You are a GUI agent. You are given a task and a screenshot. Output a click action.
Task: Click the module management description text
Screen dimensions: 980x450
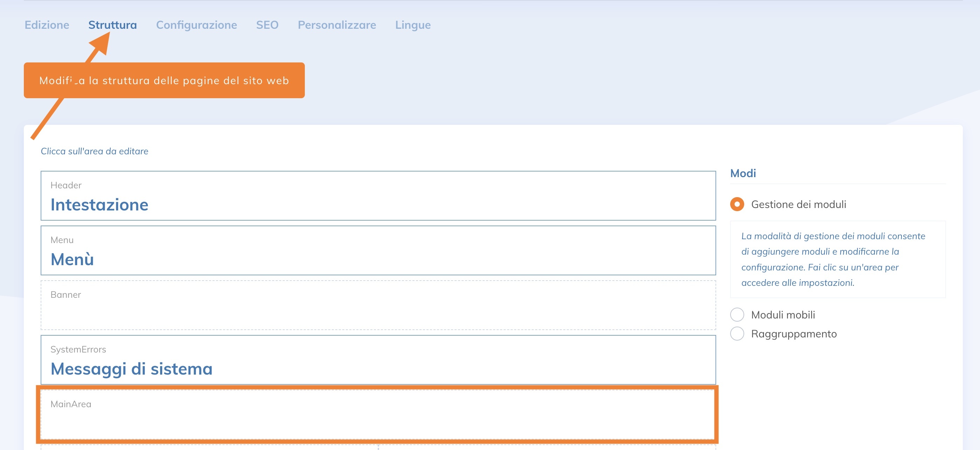click(833, 259)
